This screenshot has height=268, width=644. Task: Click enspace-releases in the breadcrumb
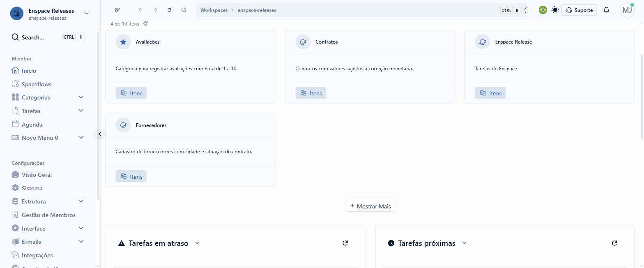[x=257, y=10]
